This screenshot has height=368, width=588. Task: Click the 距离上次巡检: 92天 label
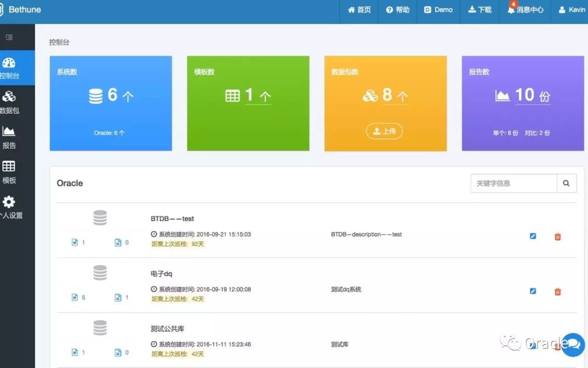click(x=178, y=244)
